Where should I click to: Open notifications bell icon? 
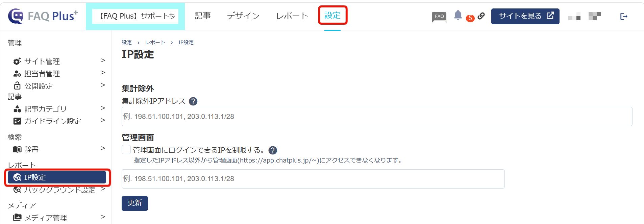tap(458, 15)
